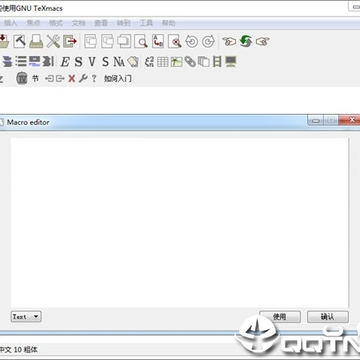Image resolution: width=360 pixels, height=360 pixels.
Task: Click the paste toolbar icon
Action: click(x=124, y=41)
